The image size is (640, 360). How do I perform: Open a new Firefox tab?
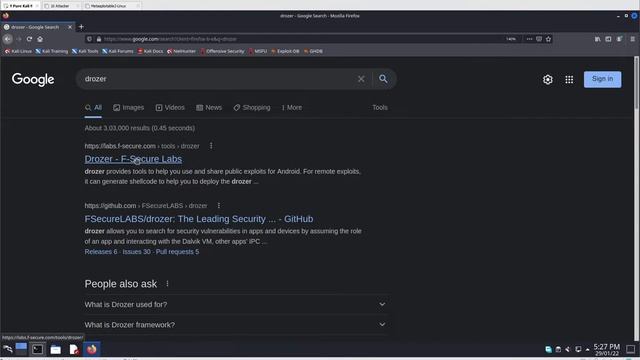coord(81,27)
